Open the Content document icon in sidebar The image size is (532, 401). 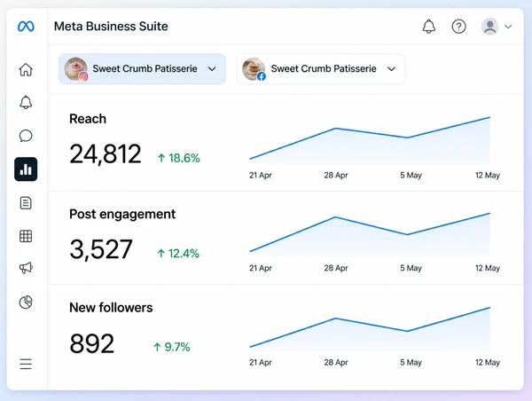coord(26,202)
